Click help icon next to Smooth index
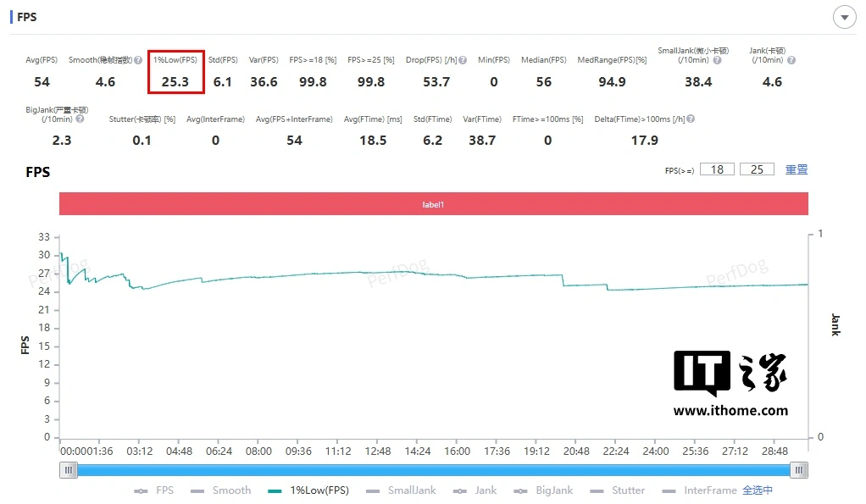The image size is (866, 504). (136, 60)
